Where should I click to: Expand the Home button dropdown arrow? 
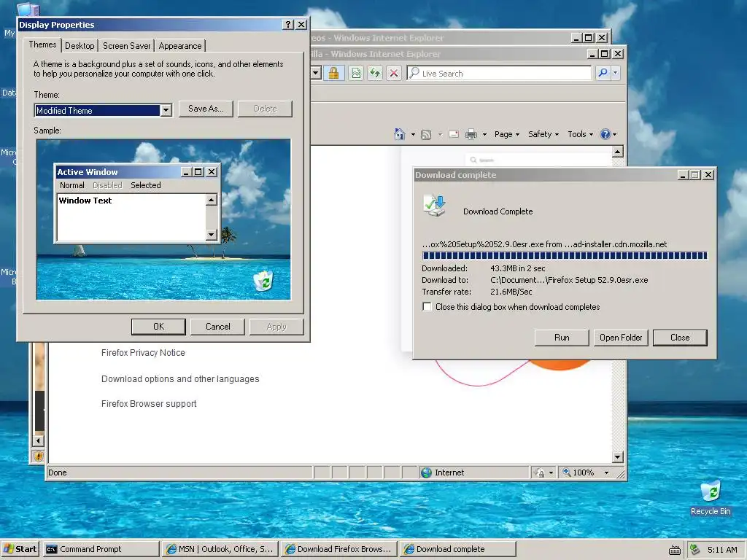413,134
